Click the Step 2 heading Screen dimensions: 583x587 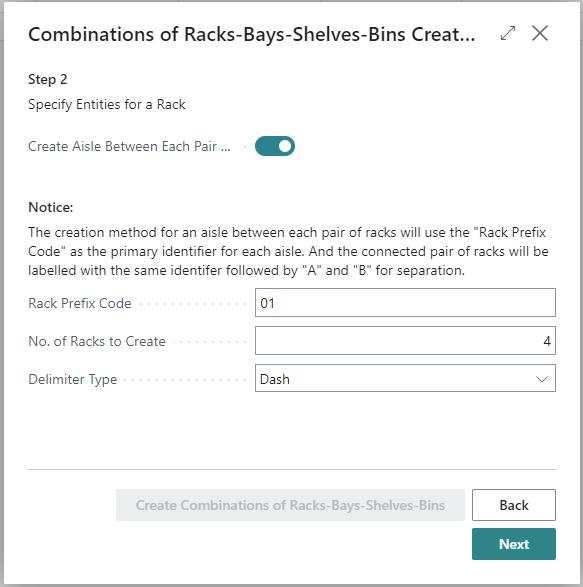pyautogui.click(x=48, y=79)
